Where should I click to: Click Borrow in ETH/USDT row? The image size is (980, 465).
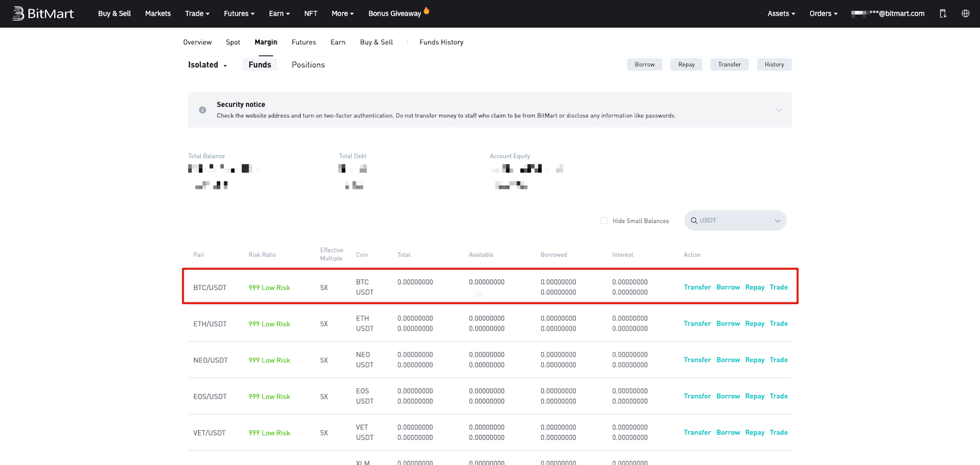click(x=728, y=324)
